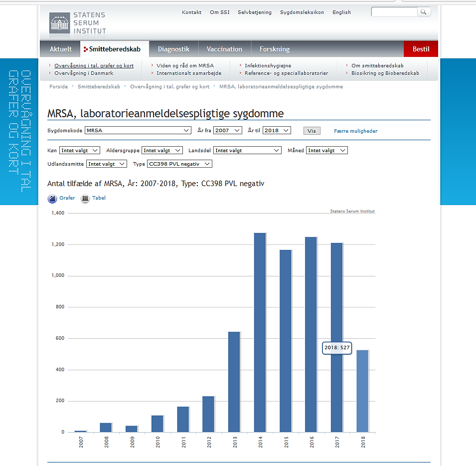476x466 pixels.
Task: Open the Om SSI link
Action: tap(220, 12)
